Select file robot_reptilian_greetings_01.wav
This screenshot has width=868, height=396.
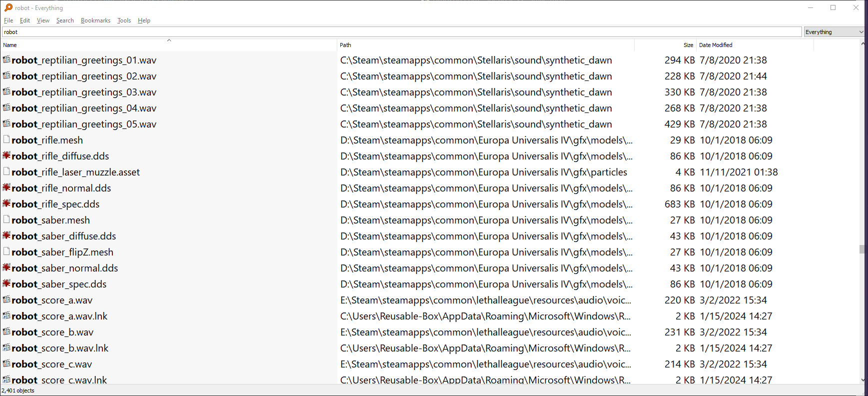tap(84, 60)
